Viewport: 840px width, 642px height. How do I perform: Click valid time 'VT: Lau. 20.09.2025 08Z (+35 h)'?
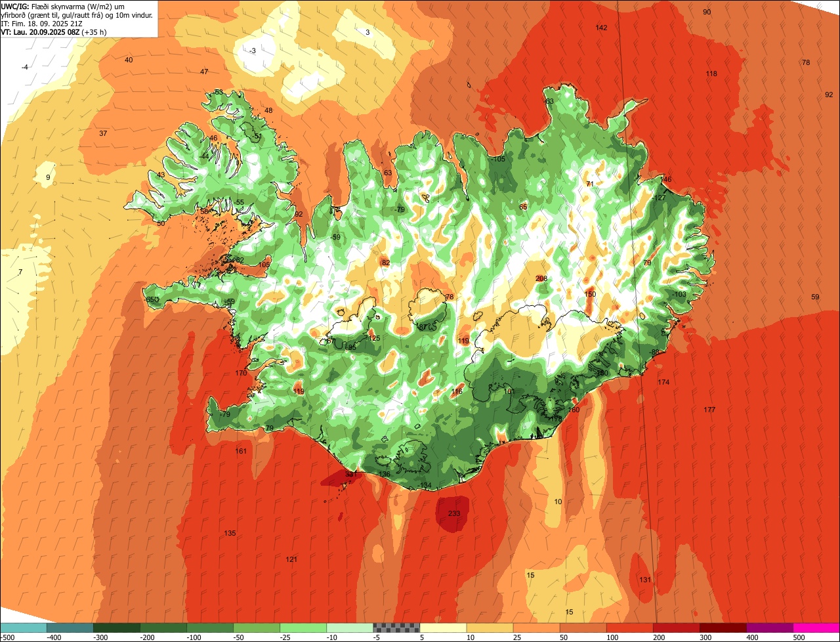pyautogui.click(x=54, y=32)
